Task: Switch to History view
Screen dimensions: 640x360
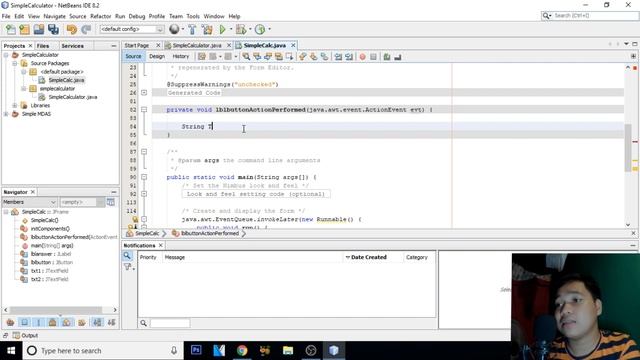Action: click(180, 56)
